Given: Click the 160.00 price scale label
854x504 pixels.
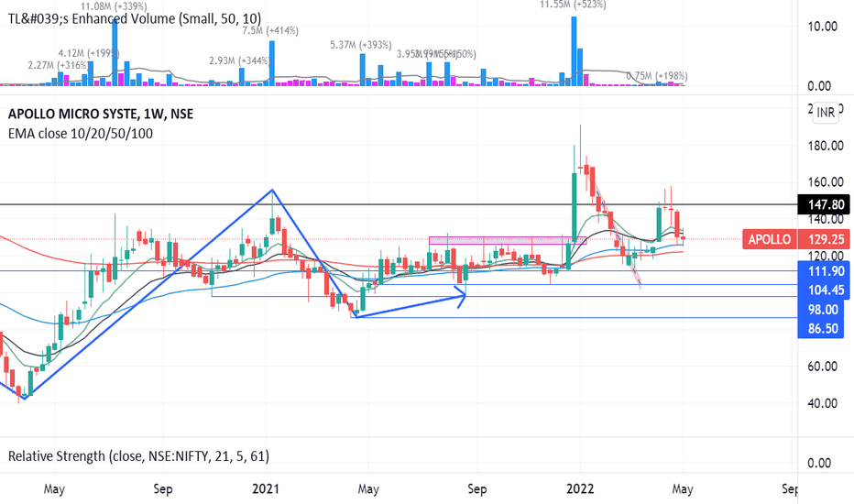Looking at the screenshot, I should point(826,182).
